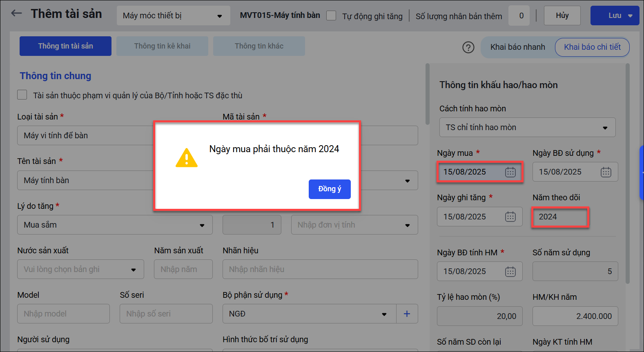
Task: Click plus icon beside Bộ phận sử dụng
Action: pos(407,314)
